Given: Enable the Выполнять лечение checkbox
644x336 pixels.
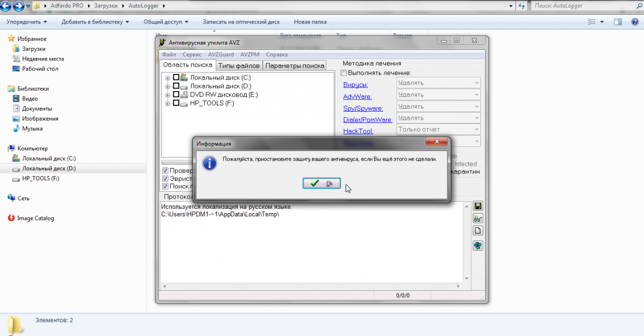Looking at the screenshot, I should click(x=344, y=73).
